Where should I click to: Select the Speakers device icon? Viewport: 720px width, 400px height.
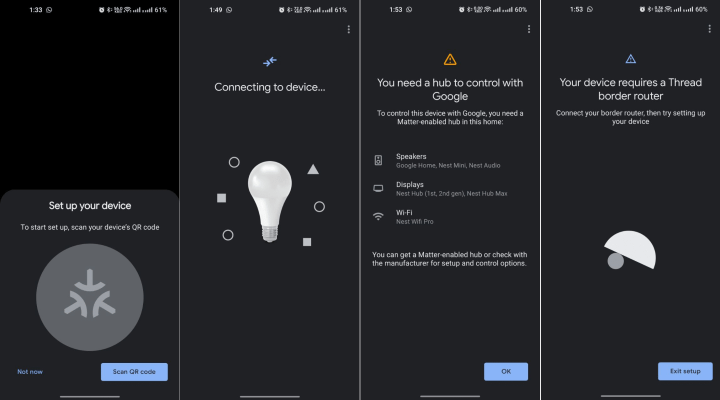pos(378,160)
